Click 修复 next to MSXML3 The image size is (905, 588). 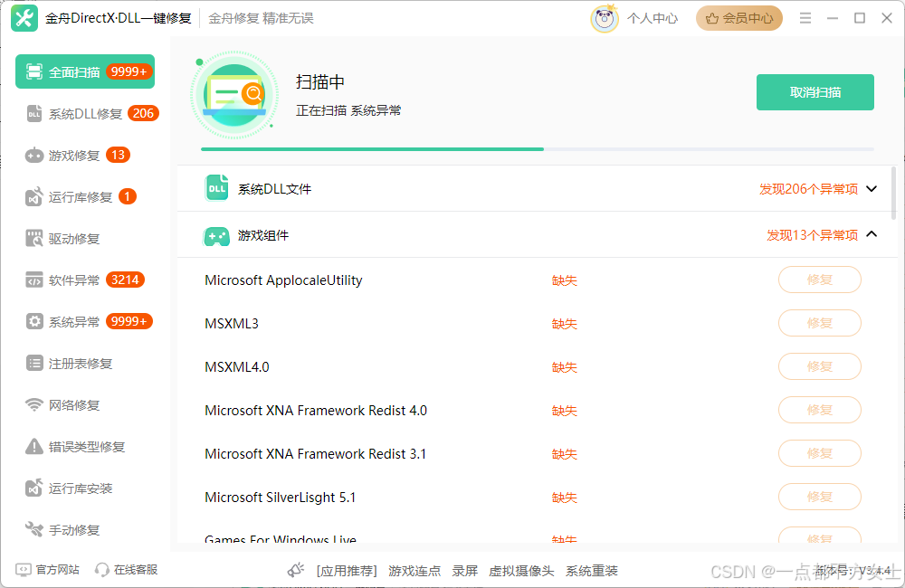point(819,323)
